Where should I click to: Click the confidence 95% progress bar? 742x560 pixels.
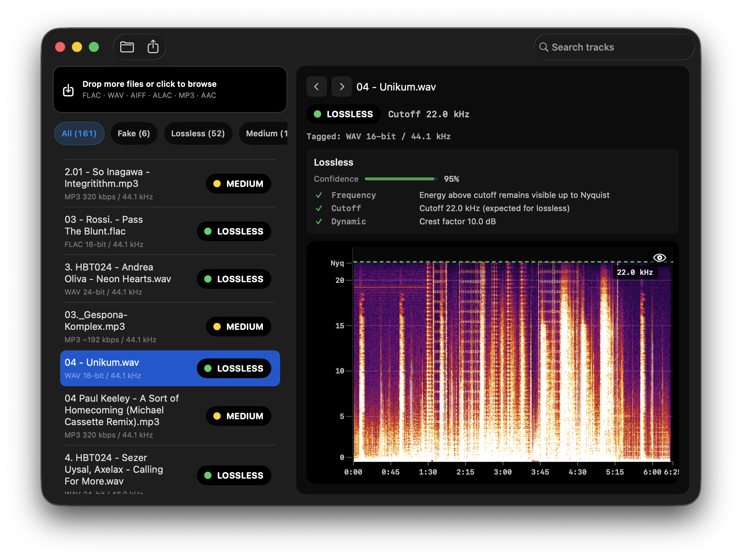coord(401,179)
